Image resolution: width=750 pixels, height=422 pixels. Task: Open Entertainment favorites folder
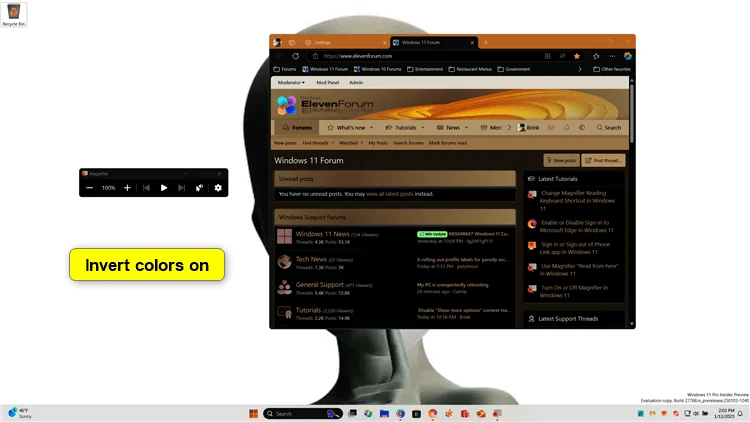(425, 69)
